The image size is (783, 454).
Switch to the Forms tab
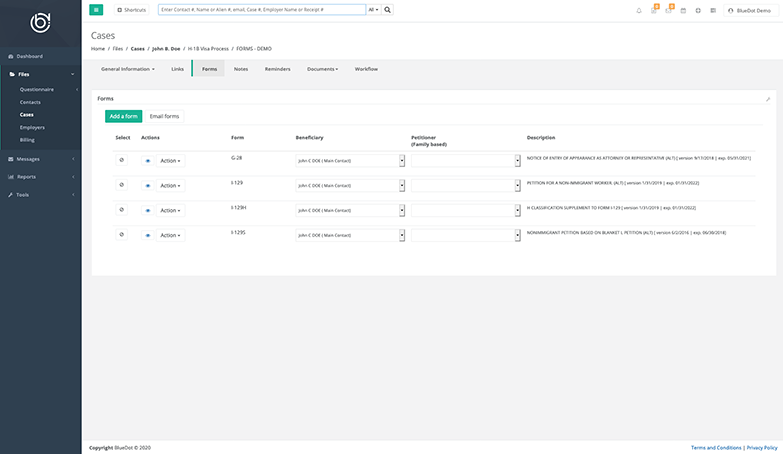(209, 69)
